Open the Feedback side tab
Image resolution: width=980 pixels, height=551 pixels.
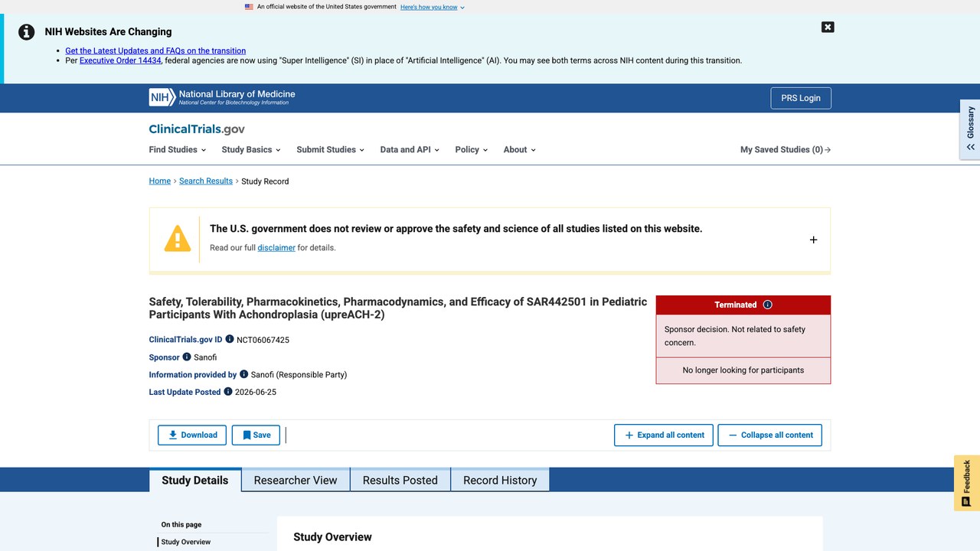tap(967, 483)
